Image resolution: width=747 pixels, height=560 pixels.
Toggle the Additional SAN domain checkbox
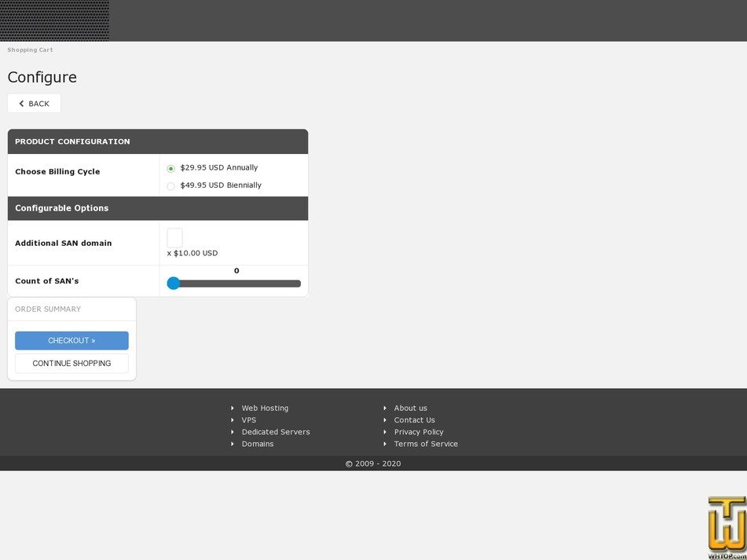click(174, 236)
